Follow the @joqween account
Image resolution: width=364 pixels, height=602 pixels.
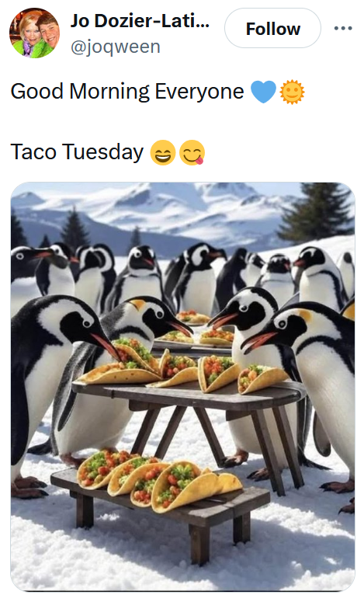point(272,29)
